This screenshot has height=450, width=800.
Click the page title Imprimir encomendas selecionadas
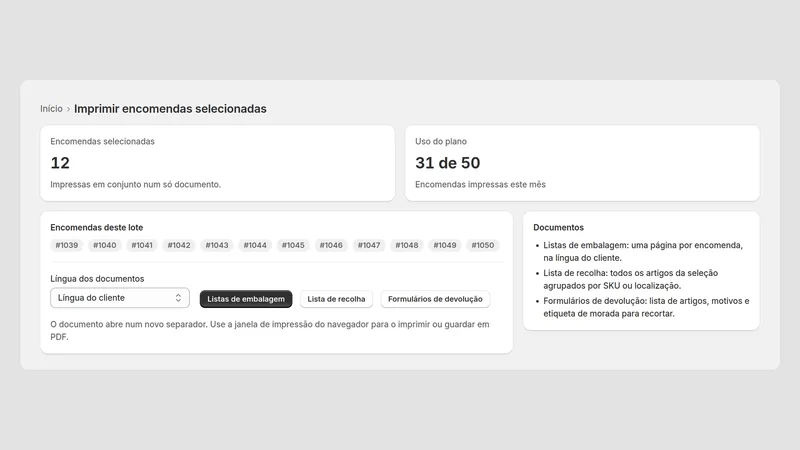coord(170,109)
